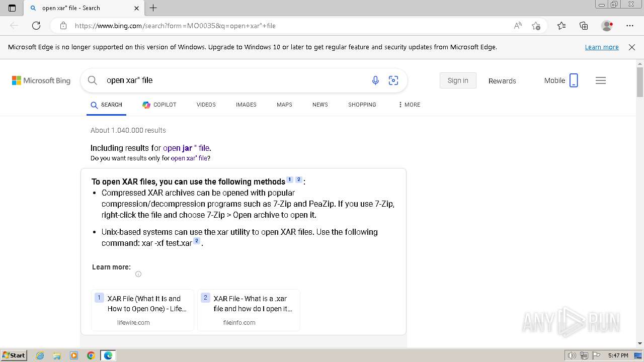Open the Mobile phone link
This screenshot has height=362, width=644.
(561, 80)
